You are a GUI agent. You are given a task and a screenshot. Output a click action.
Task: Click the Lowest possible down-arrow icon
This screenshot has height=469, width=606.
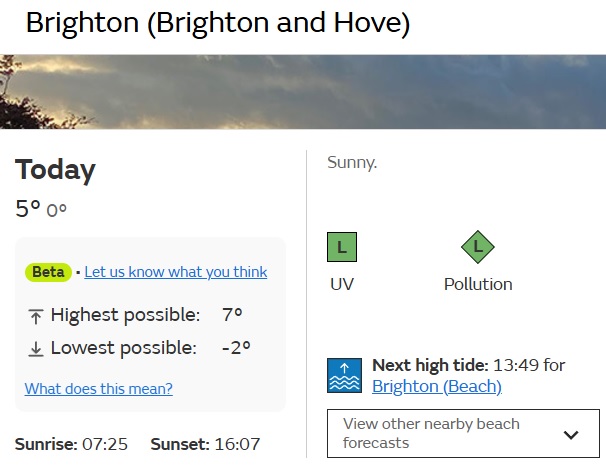36,348
